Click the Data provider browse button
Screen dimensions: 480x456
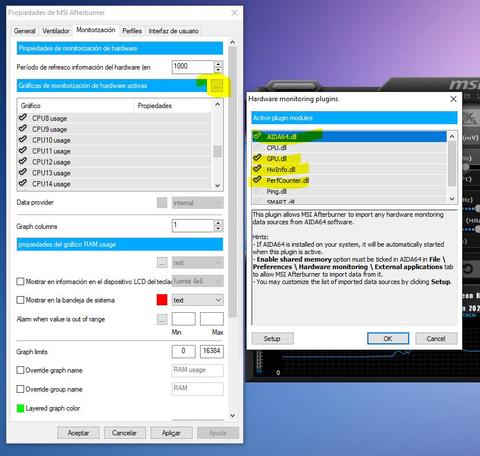(162, 203)
